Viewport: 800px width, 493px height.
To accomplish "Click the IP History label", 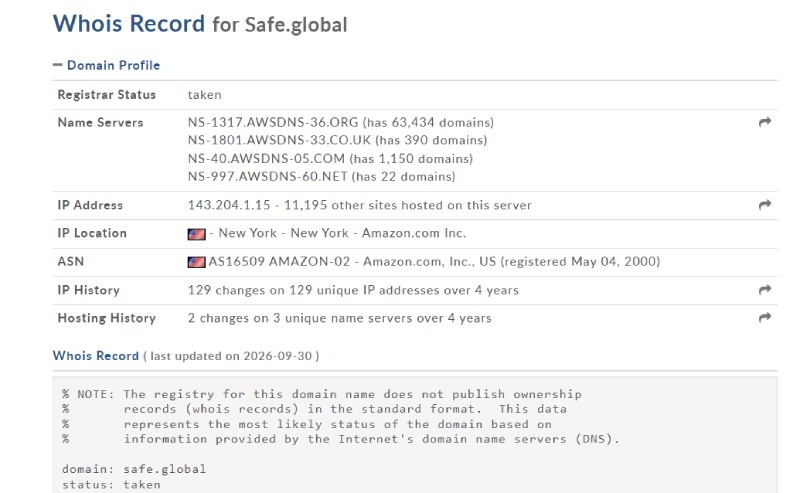I will point(88,290).
